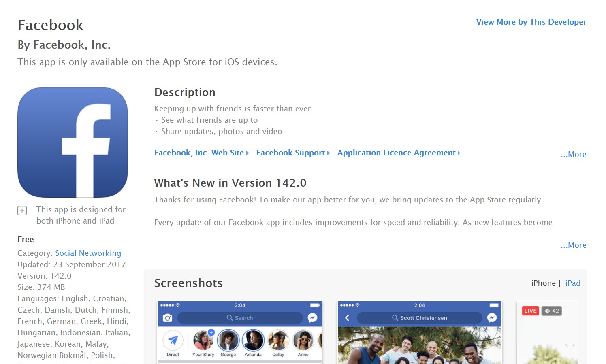Expand the What's New section via More
The image size is (606, 364).
point(573,245)
